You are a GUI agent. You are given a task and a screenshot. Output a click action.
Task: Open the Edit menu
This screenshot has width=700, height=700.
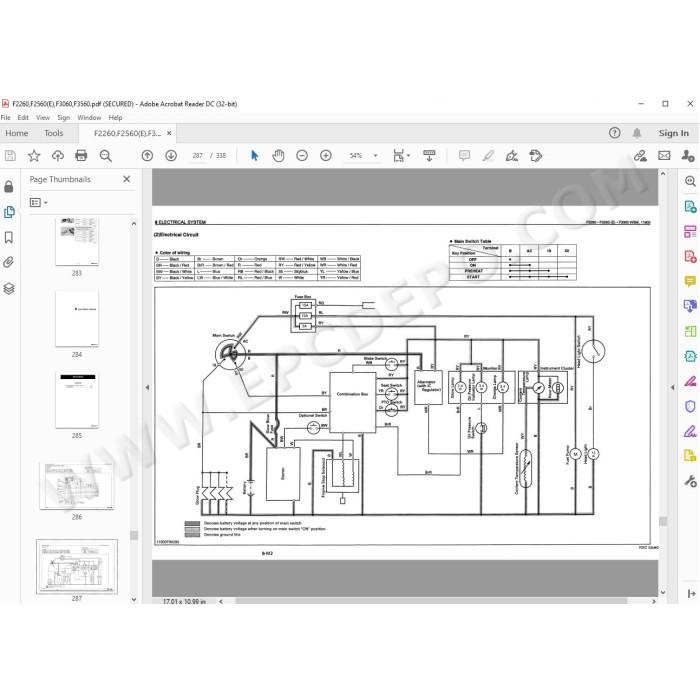pos(23,118)
